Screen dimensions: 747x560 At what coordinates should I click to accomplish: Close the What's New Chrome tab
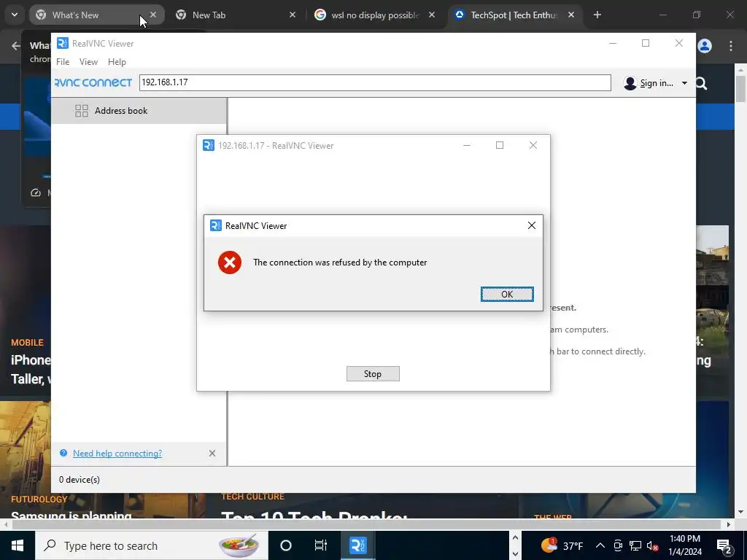click(153, 15)
